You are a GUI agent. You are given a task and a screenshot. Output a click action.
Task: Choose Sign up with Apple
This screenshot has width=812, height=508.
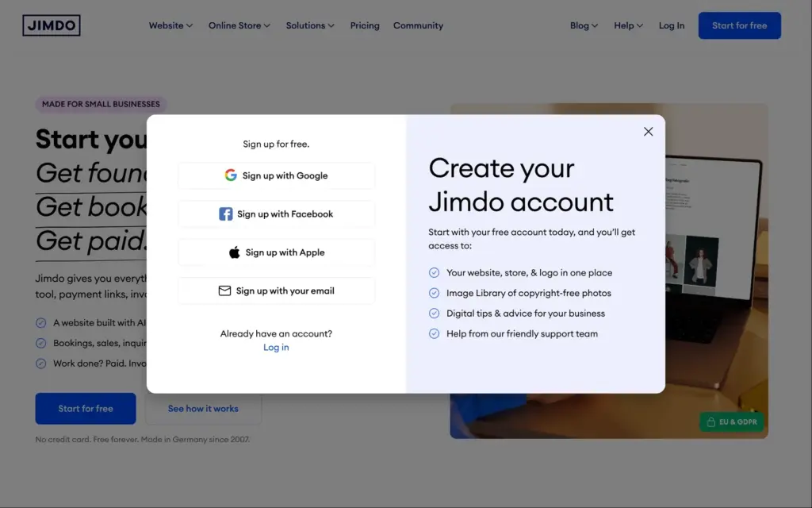276,252
